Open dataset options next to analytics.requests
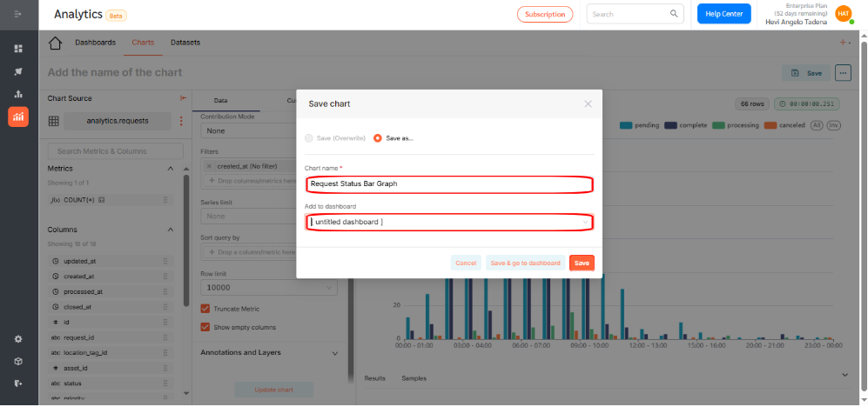 coord(181,122)
